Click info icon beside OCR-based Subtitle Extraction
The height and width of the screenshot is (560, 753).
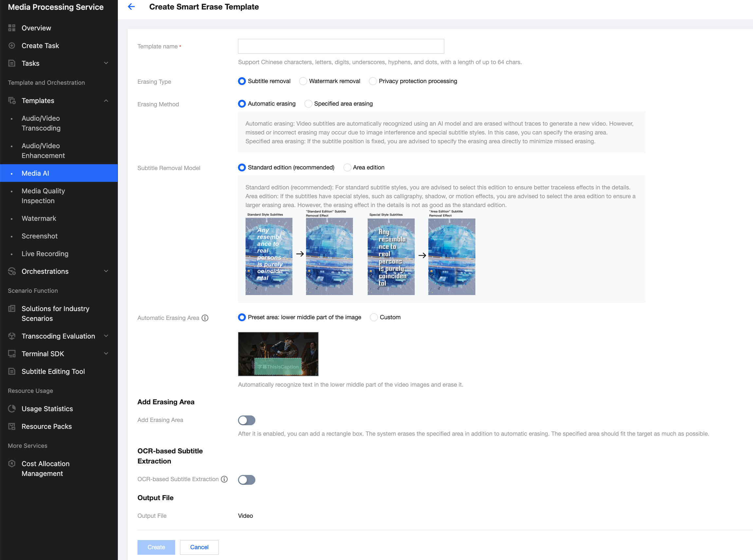[x=224, y=479]
